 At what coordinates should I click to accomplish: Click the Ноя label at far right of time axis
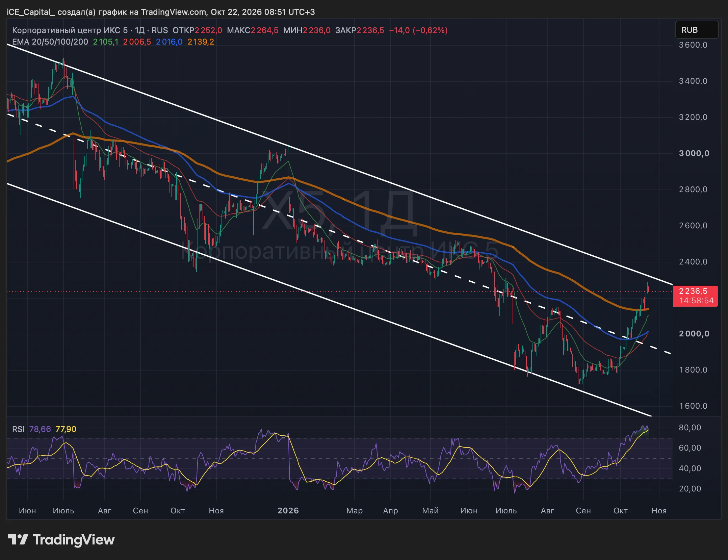659,510
